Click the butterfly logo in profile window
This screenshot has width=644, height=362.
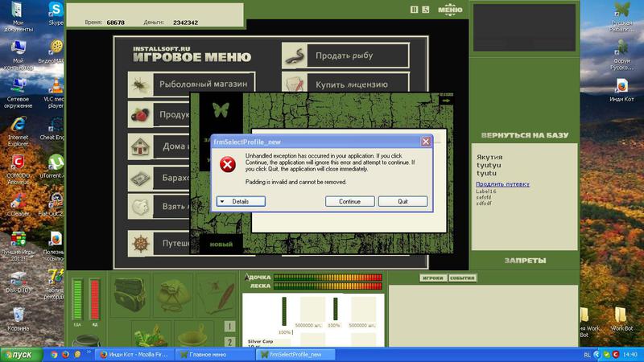221,110
